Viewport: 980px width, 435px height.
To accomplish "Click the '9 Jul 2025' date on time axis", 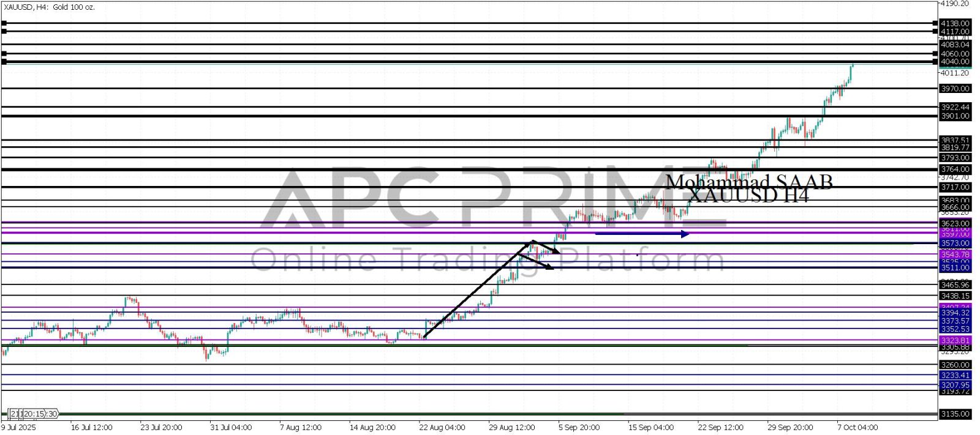I will tap(18, 428).
